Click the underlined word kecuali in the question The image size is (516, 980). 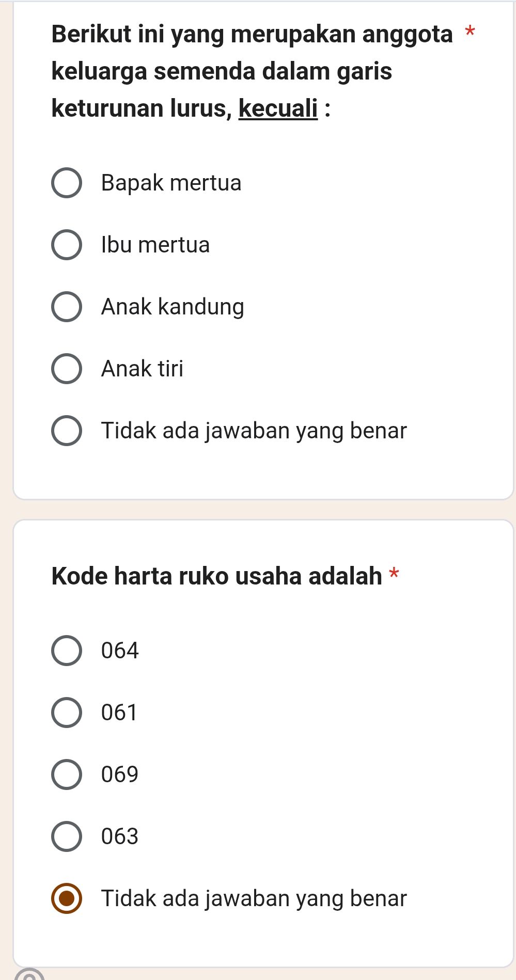[x=277, y=108]
